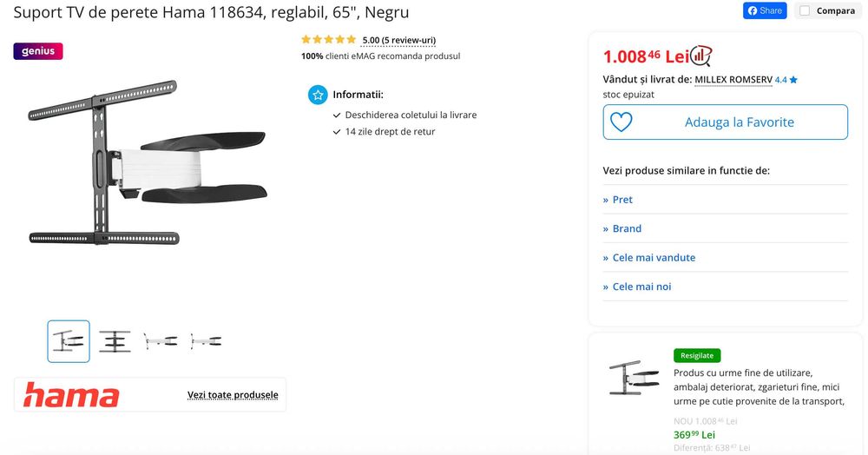Open Cele mai vandute similar products

click(654, 258)
